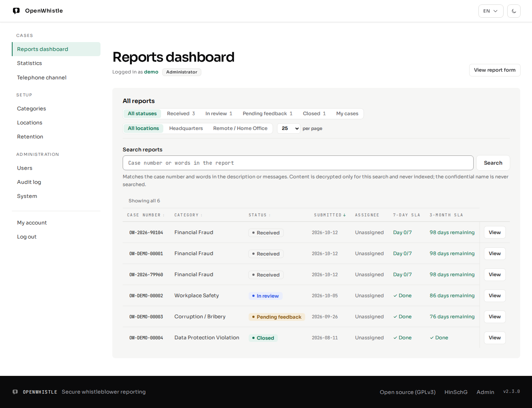Sort by the Submitted column header
The width and height of the screenshot is (532, 408).
(330, 215)
